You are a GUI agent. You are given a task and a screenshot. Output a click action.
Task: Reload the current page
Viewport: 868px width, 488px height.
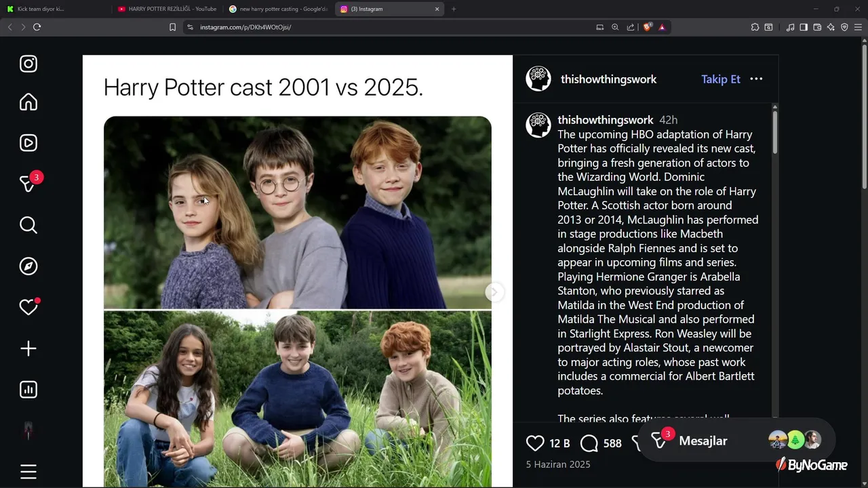(x=37, y=27)
